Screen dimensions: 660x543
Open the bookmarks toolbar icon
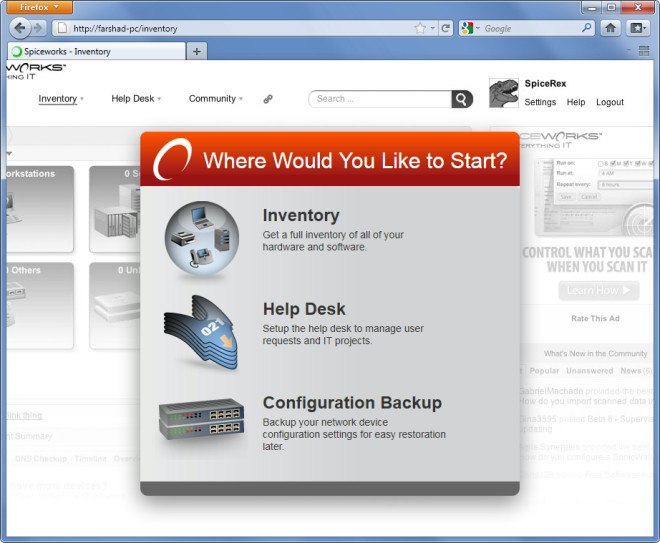[637, 28]
